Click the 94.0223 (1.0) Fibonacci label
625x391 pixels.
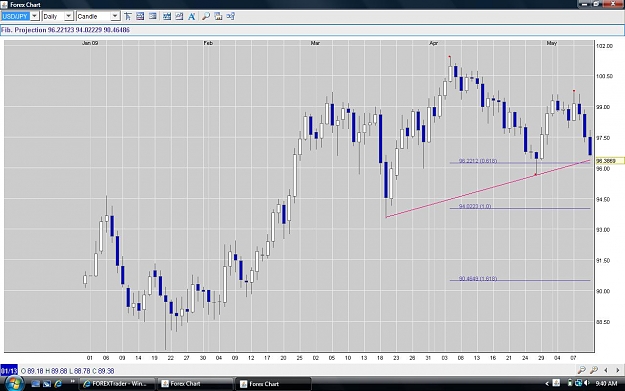click(475, 206)
